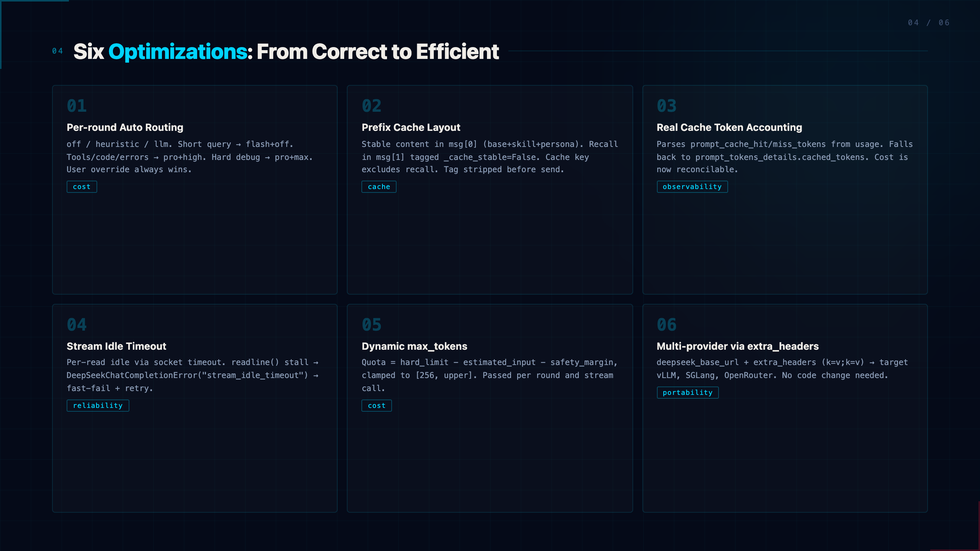
Task: Click the 'cost' tag under Dynamic max_tokens
Action: pyautogui.click(x=377, y=406)
